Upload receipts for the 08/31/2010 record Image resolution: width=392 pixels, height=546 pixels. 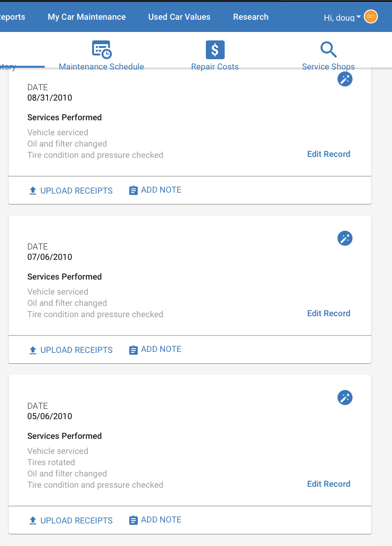71,190
